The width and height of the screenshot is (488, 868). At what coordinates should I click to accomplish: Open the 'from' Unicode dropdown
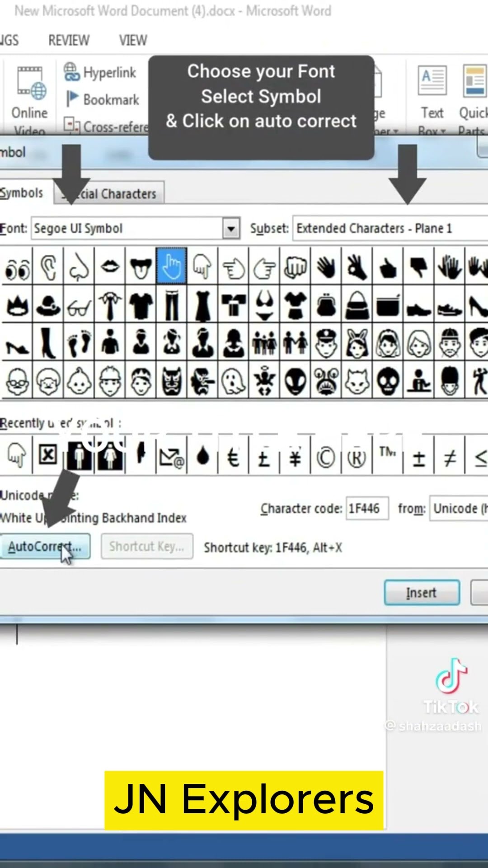459,509
